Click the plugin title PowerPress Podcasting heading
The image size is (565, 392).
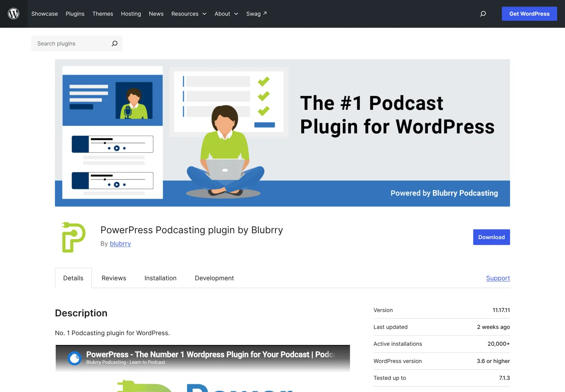[x=191, y=230]
